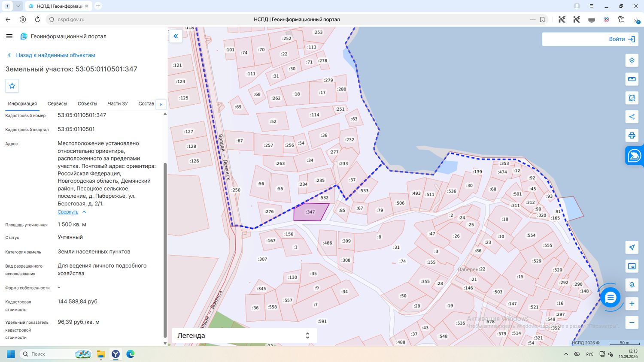
Task: Switch to the Информация tab
Action: [x=22, y=104]
